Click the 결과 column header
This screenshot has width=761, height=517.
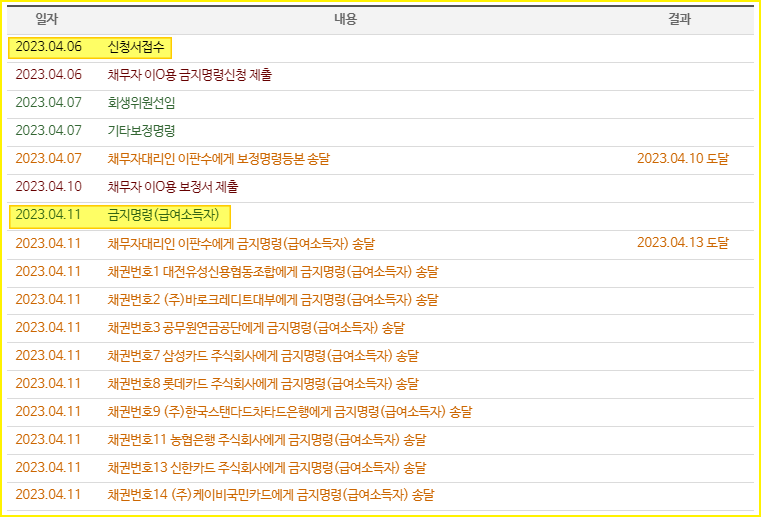tap(679, 19)
